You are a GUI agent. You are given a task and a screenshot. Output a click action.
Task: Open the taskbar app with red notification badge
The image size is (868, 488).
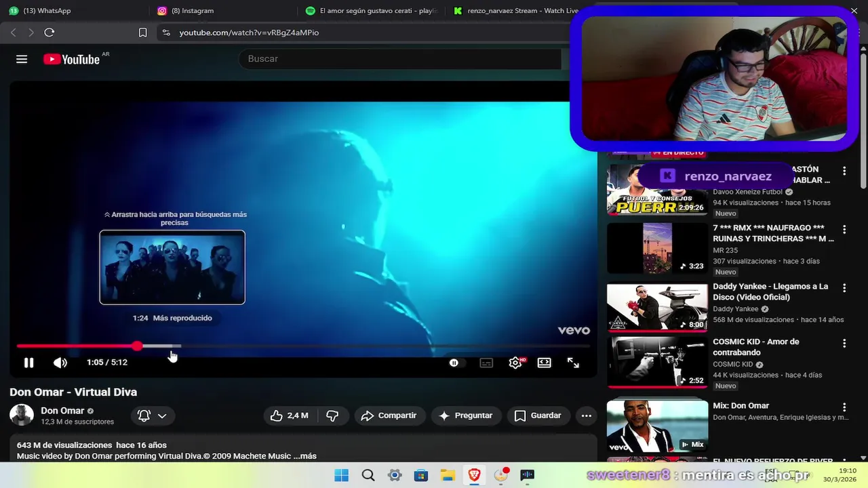coord(501,475)
